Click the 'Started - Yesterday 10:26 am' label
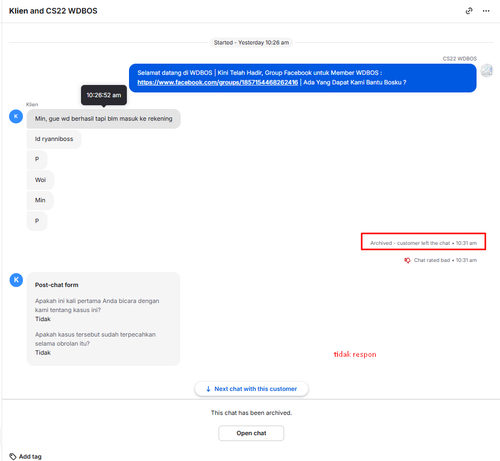The height and width of the screenshot is (461, 500). 251,43
